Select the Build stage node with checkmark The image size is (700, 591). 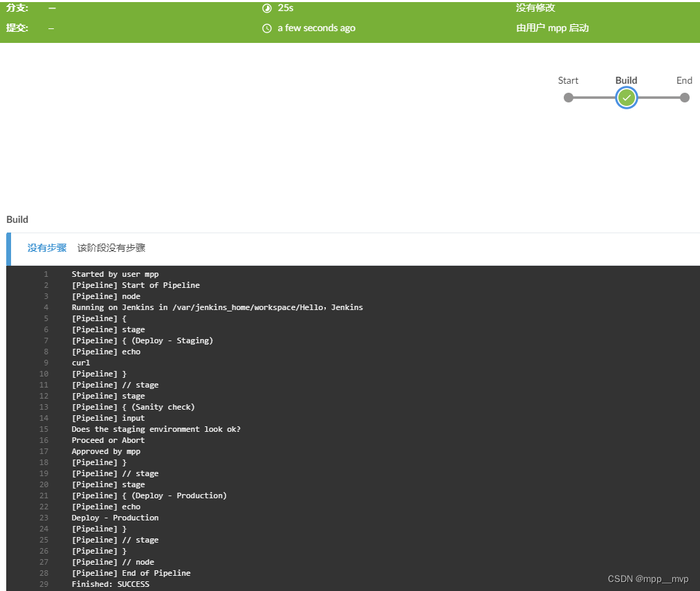click(x=627, y=98)
